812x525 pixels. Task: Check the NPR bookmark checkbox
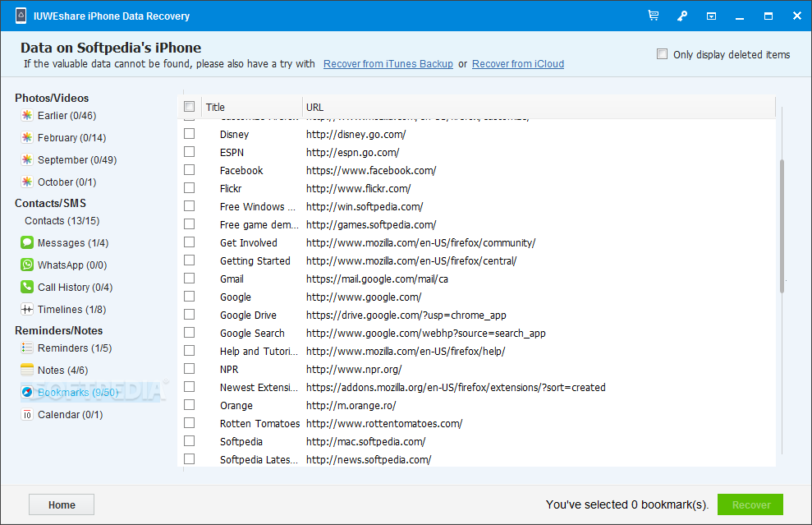tap(190, 368)
